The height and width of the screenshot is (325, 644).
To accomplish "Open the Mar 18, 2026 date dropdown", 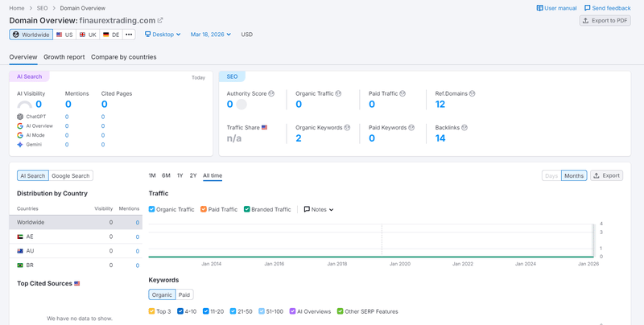I will tap(211, 35).
